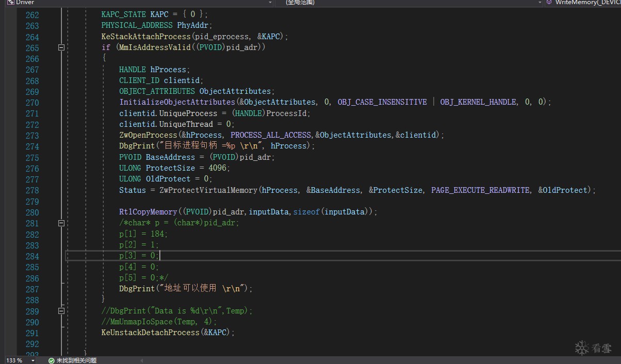Click the 未找到相关问题 status indicator

pyautogui.click(x=72, y=360)
